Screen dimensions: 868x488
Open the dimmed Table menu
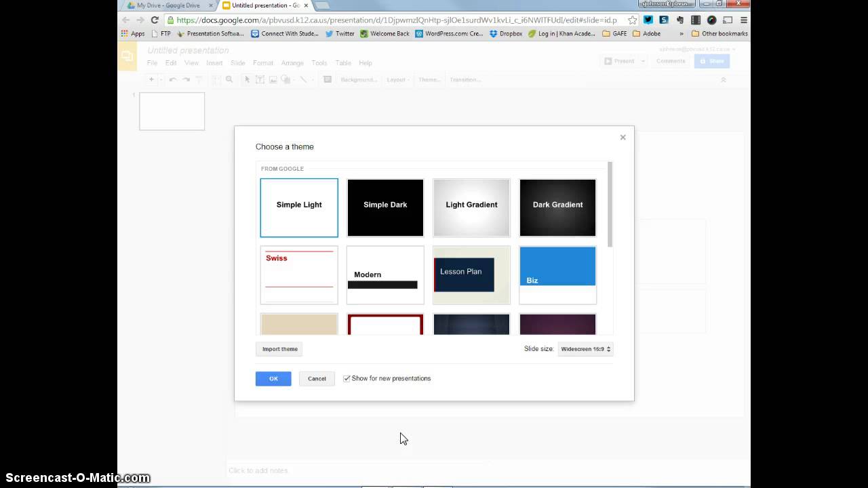click(x=343, y=63)
